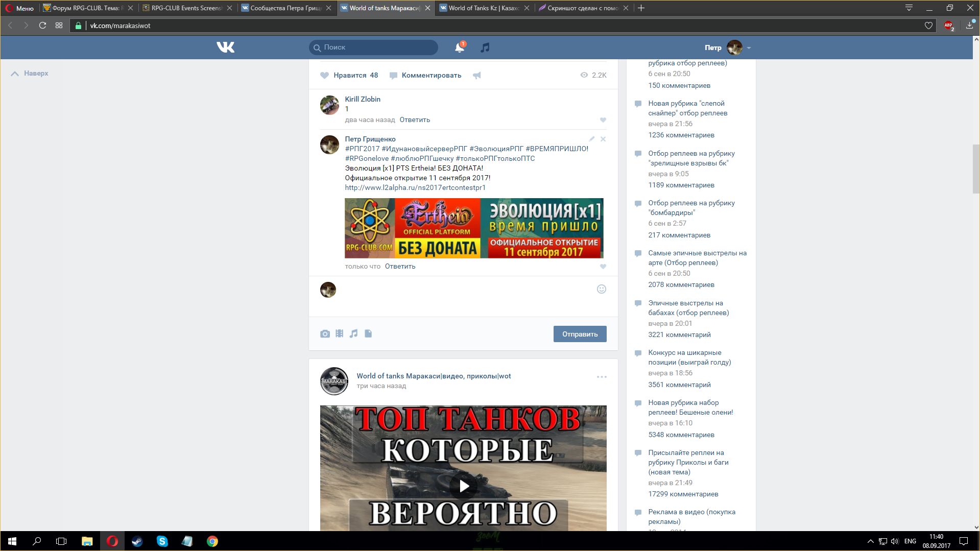Screen dimensions: 980x551
Task: Delete Петр Грищенко comment with X
Action: tap(603, 139)
